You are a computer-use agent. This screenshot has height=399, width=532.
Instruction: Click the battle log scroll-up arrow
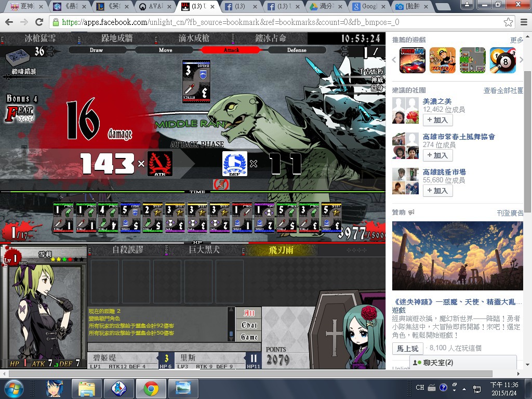pos(231,310)
